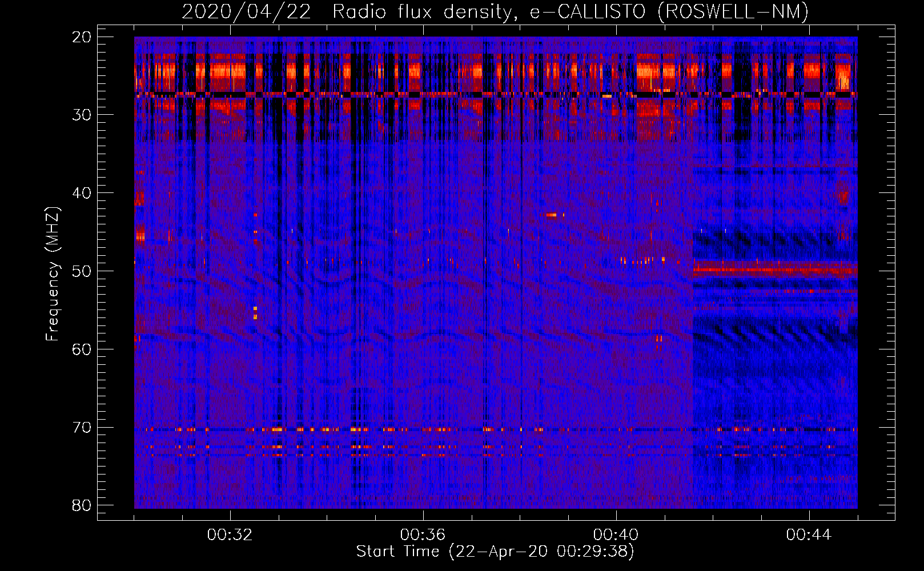
Task: Click the y-axis tick label '80'
Action: pos(82,506)
